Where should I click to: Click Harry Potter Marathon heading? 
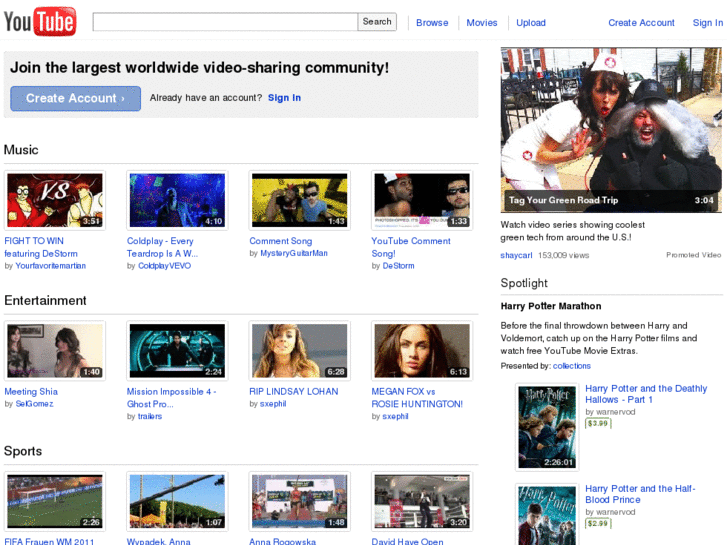(x=551, y=306)
